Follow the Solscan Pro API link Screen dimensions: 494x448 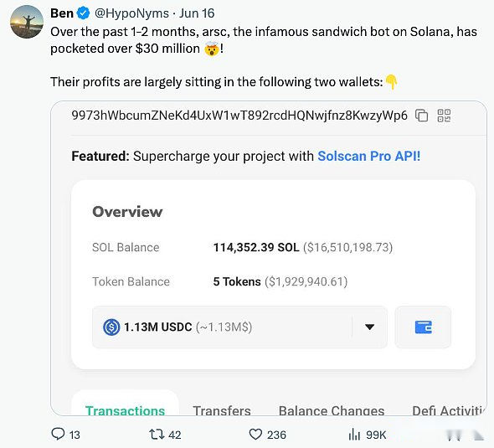(369, 157)
